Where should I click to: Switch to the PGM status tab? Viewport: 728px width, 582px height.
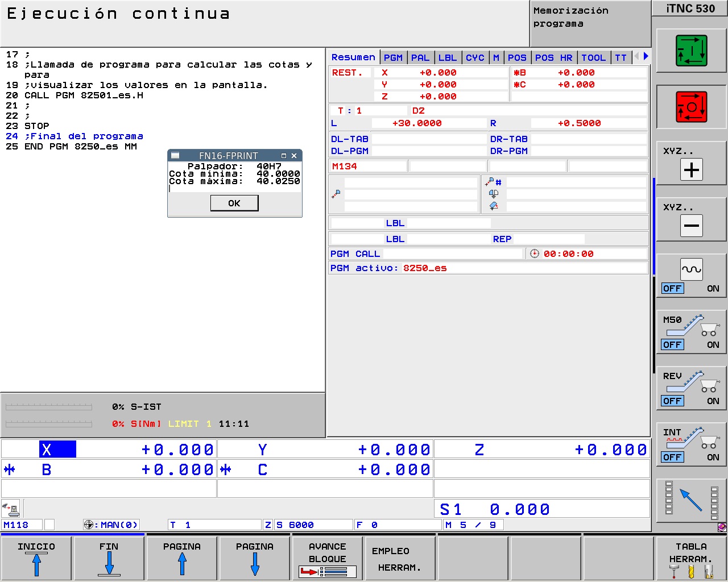point(393,57)
